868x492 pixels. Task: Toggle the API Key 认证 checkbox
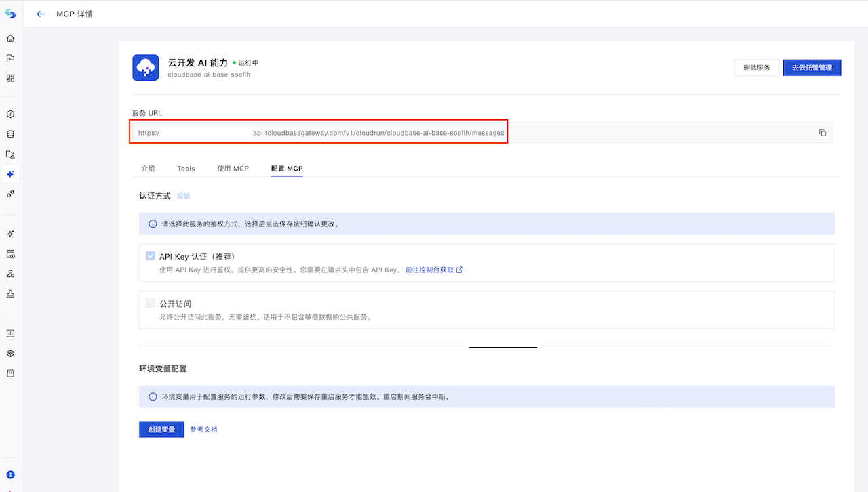[151, 256]
